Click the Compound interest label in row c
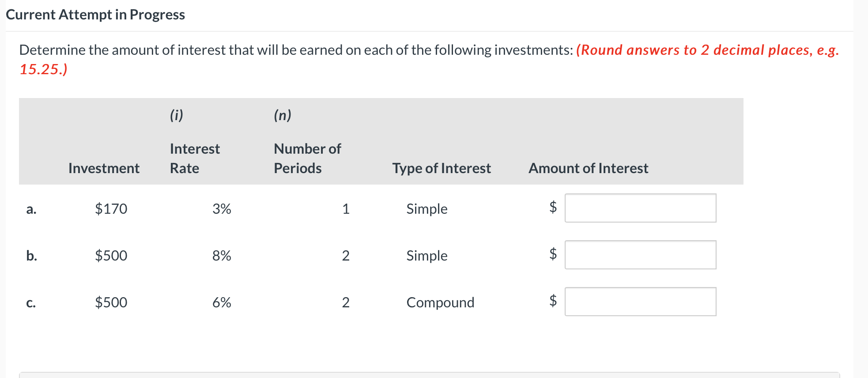This screenshot has width=868, height=378. [x=439, y=302]
